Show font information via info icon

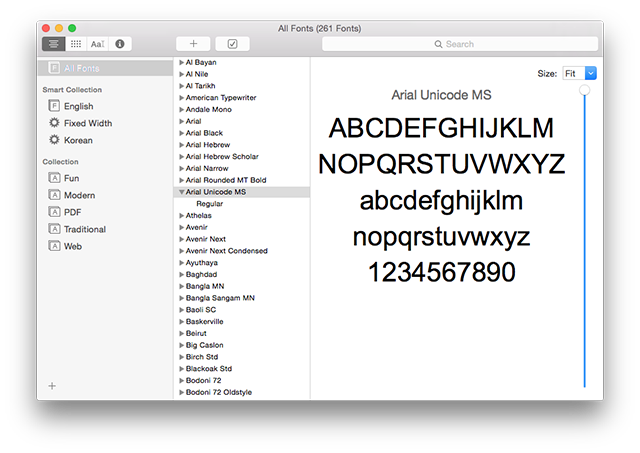[120, 44]
